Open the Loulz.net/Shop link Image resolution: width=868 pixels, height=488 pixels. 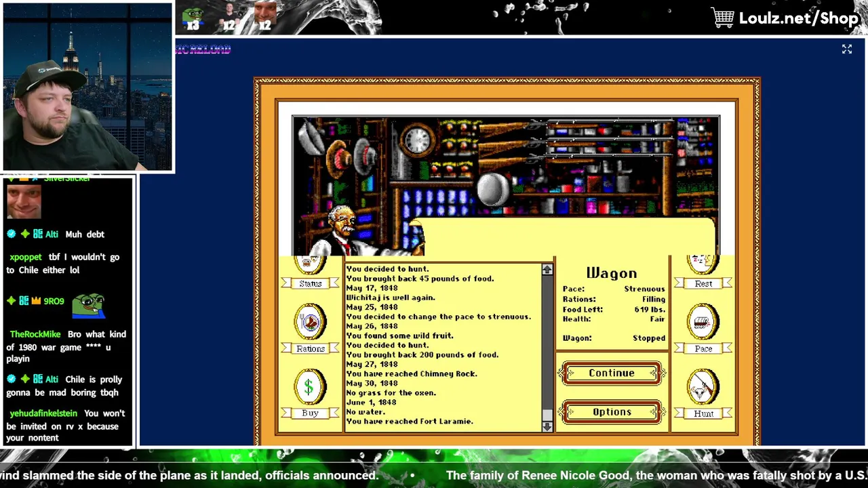click(x=799, y=18)
